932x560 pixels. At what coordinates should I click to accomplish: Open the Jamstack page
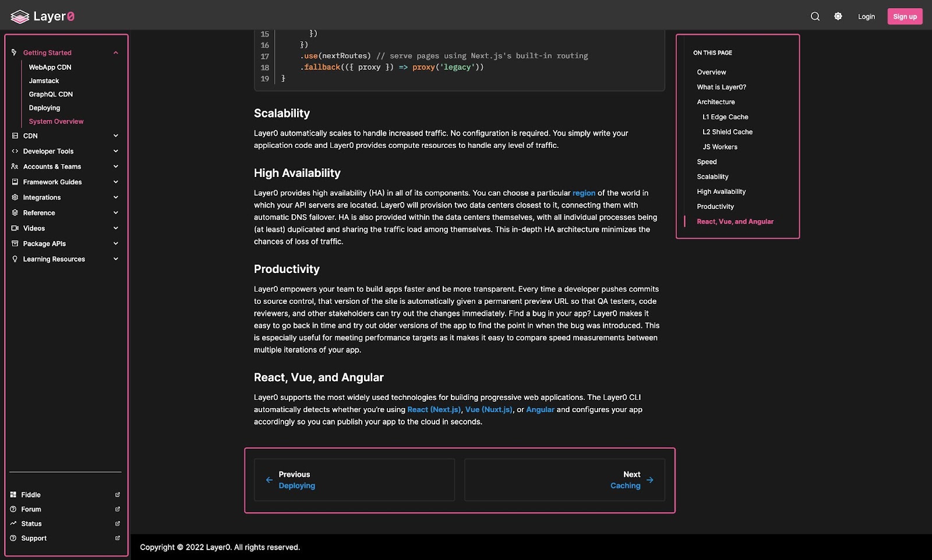pyautogui.click(x=44, y=81)
